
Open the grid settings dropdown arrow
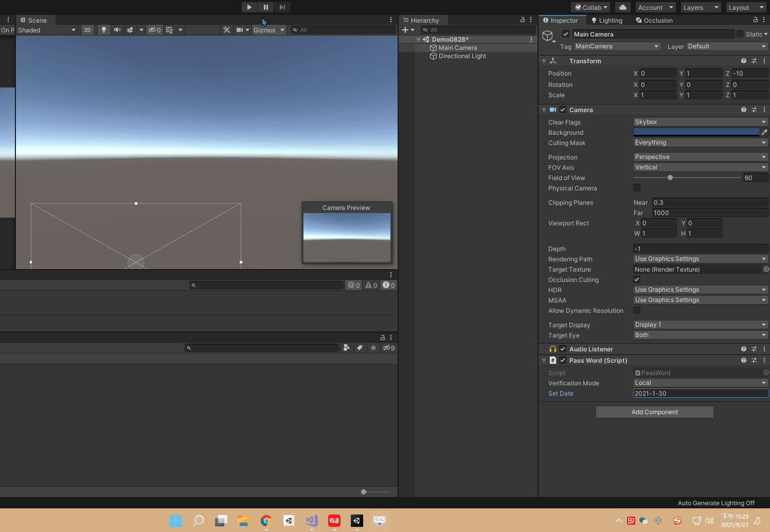[180, 30]
